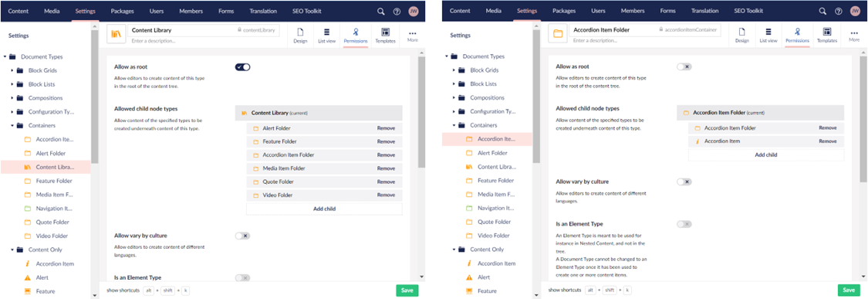
Task: Open JW user avatar in left window
Action: coord(414,11)
